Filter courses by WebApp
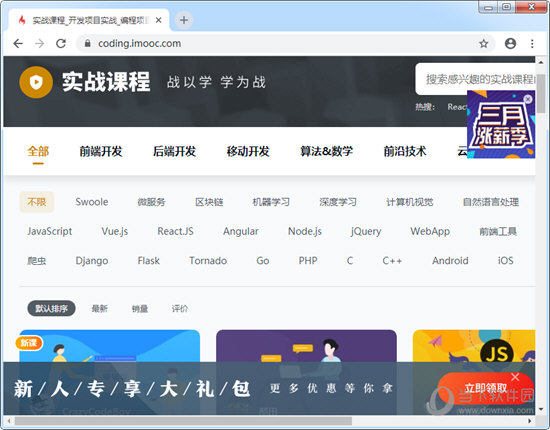Image resolution: width=550 pixels, height=430 pixels. (430, 231)
